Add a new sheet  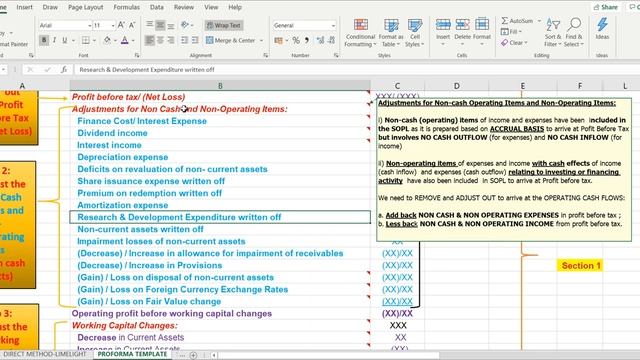(193, 355)
